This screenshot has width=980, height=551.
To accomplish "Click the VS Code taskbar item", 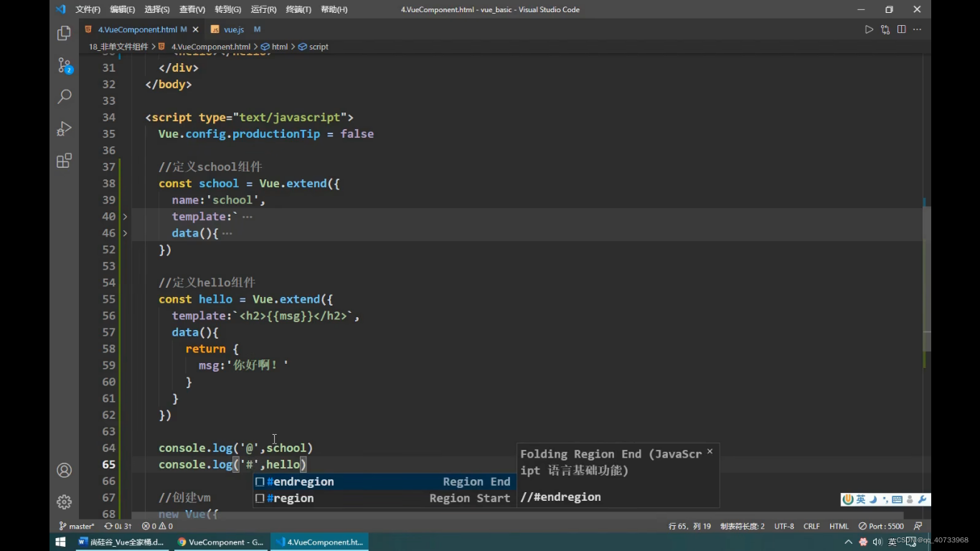I will point(319,542).
